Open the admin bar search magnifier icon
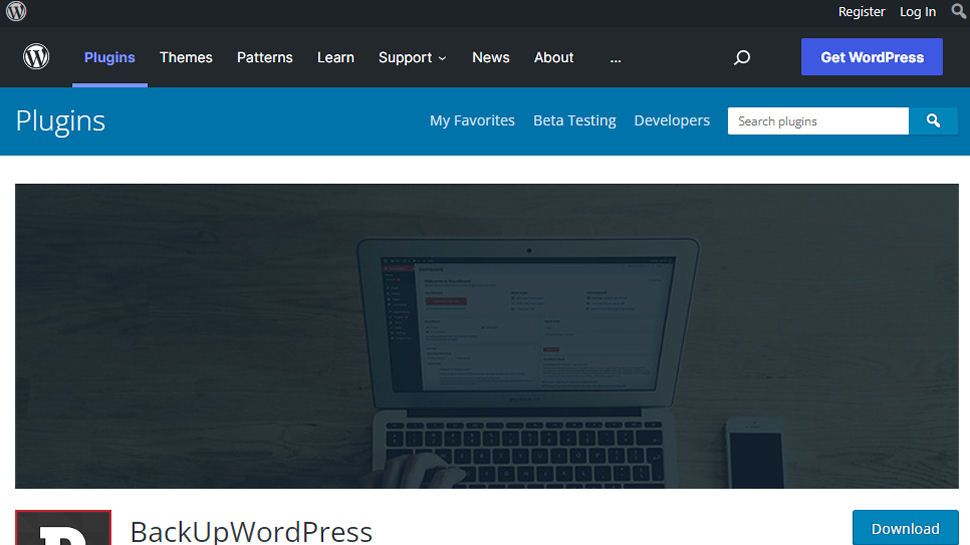 [958, 11]
